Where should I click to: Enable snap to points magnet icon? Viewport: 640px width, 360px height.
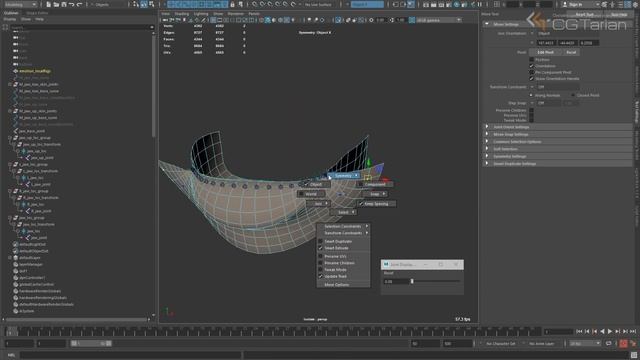pyautogui.click(x=270, y=4)
